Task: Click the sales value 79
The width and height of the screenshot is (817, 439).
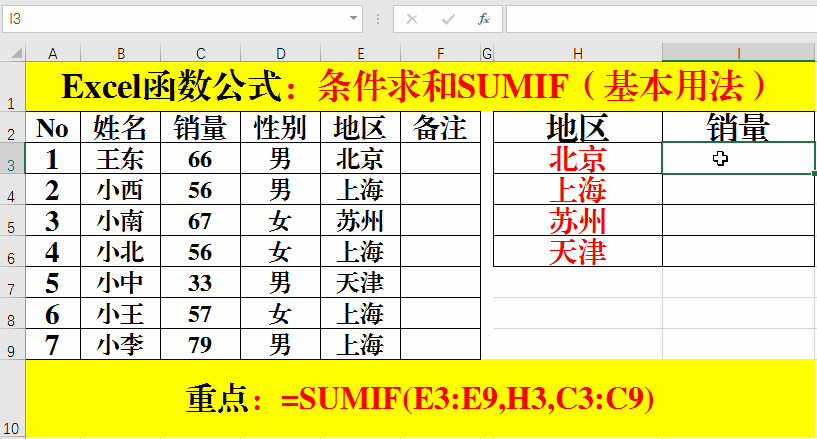Action: 201,344
